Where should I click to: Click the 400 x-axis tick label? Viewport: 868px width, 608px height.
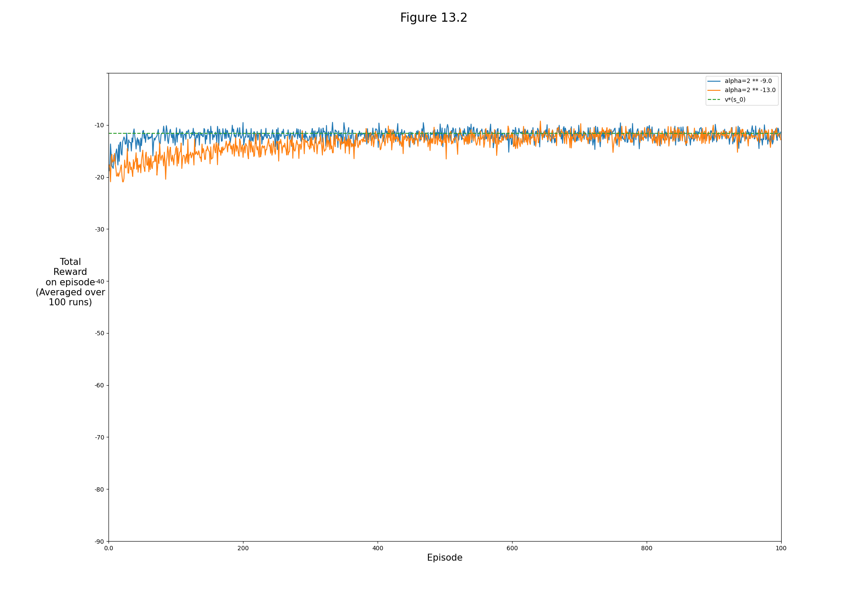click(378, 548)
